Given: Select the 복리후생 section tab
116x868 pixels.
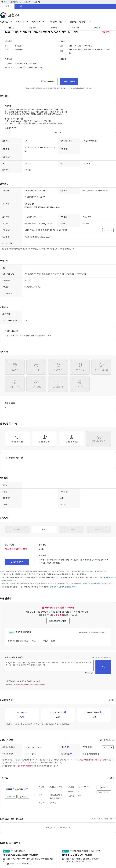Looking at the screenshot, I should pyautogui.click(x=75, y=28).
